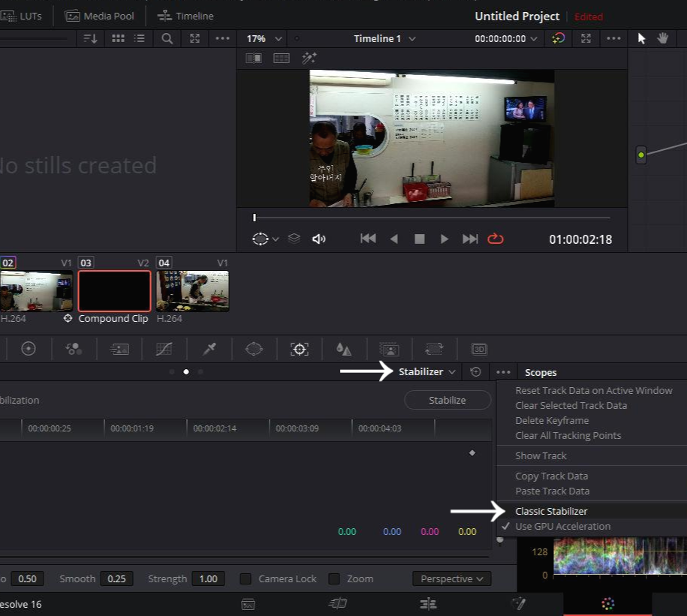Choose Clear Selected Track Data
Image resolution: width=687 pixels, height=616 pixels.
click(571, 405)
